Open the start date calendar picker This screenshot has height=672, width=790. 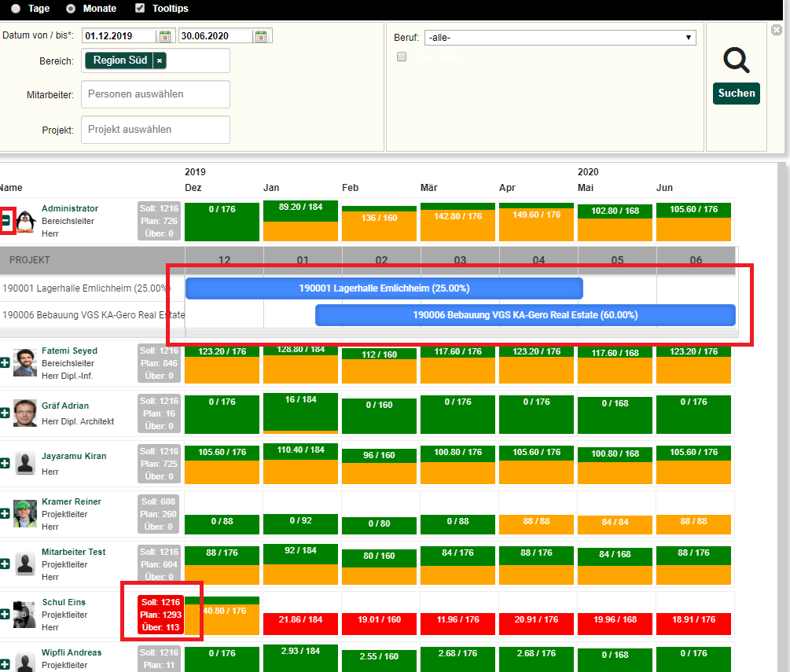[165, 36]
